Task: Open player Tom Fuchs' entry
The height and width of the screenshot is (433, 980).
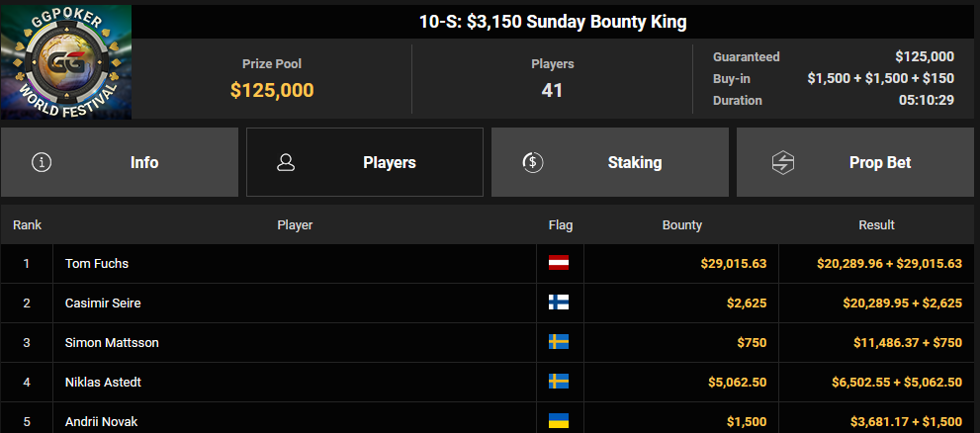Action: pyautogui.click(x=97, y=264)
